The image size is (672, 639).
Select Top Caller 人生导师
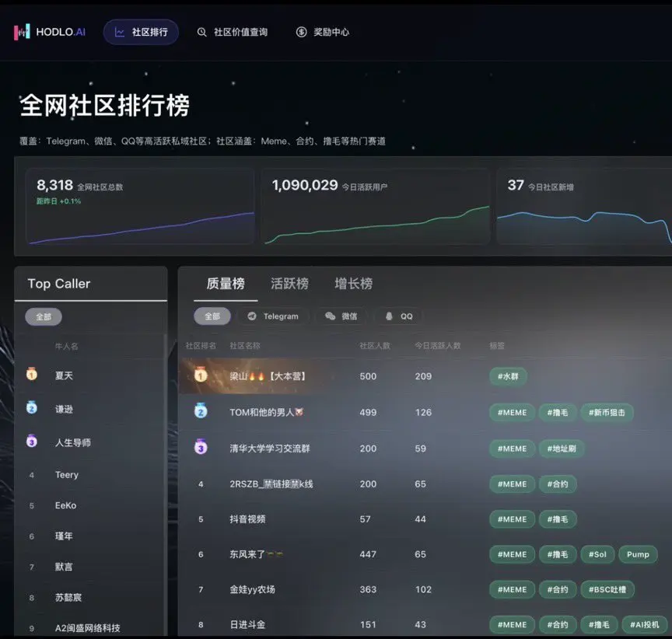coord(73,442)
